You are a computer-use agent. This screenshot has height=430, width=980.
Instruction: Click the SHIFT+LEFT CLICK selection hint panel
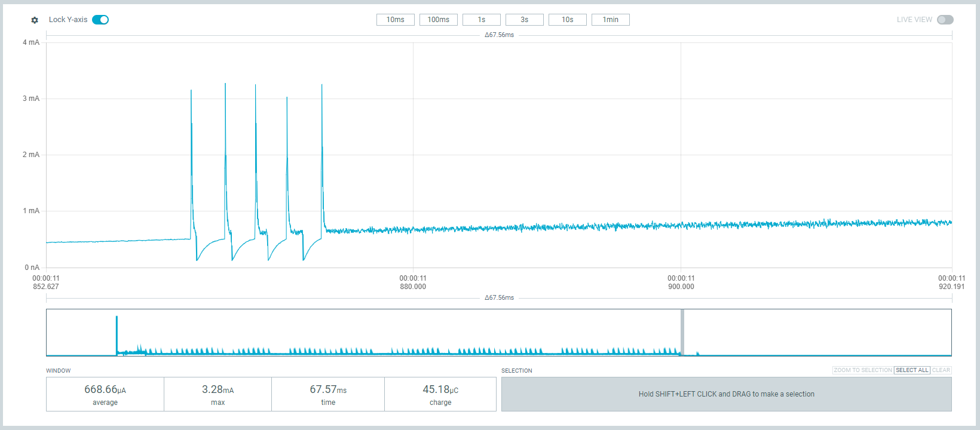726,394
